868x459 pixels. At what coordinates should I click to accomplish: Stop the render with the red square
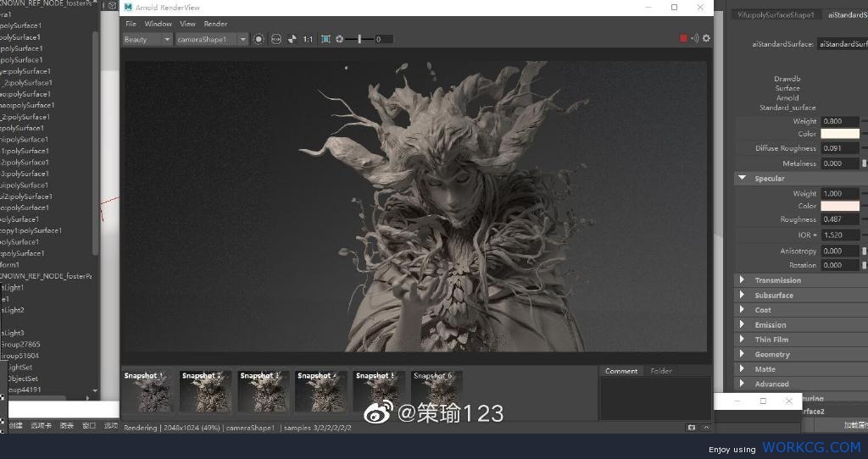[x=683, y=38]
